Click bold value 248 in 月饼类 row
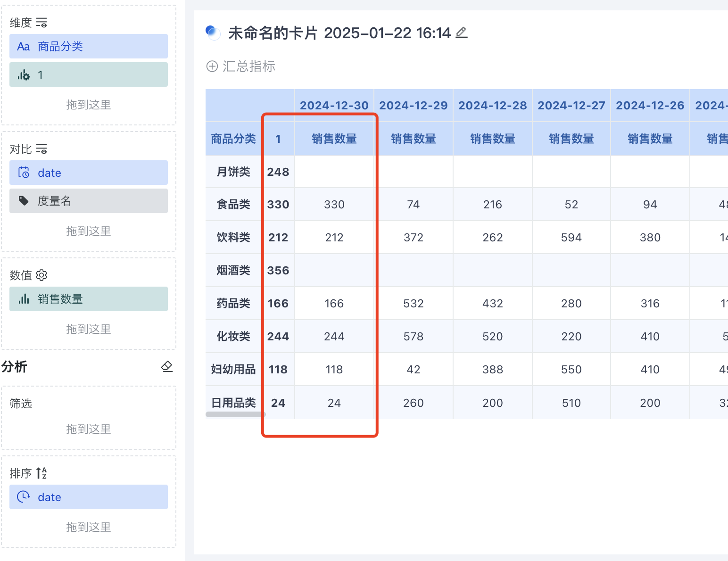 coord(278,172)
